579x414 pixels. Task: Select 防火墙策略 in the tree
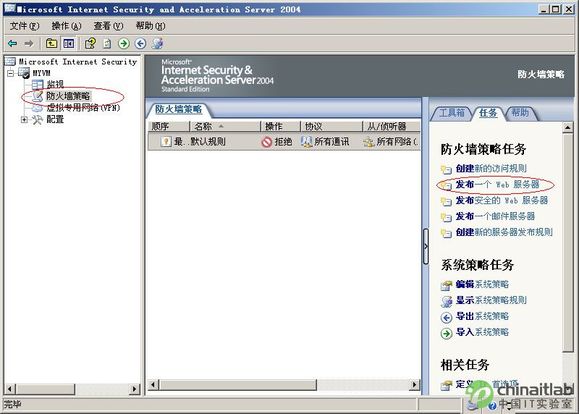(x=68, y=96)
